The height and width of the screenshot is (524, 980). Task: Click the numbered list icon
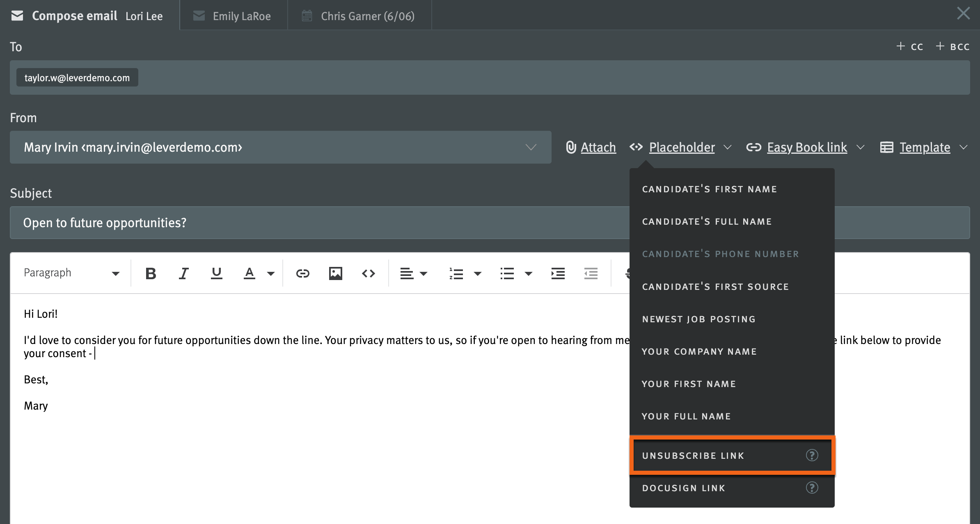pyautogui.click(x=456, y=273)
